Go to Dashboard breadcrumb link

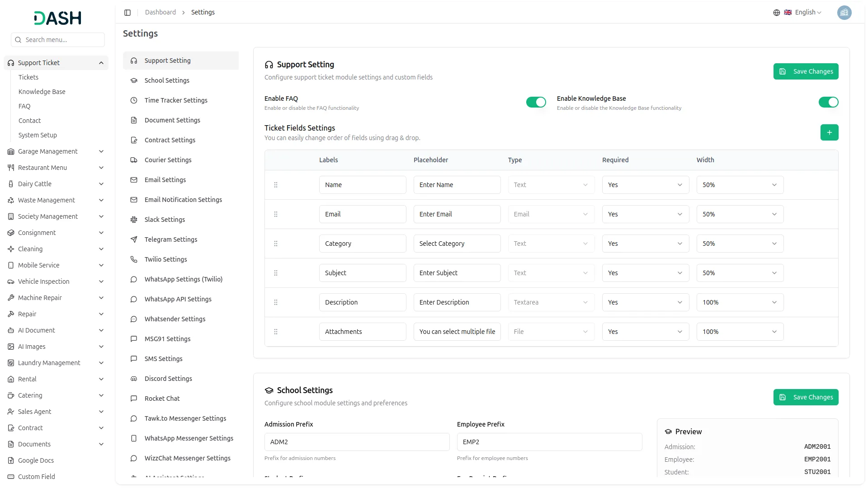(x=160, y=13)
